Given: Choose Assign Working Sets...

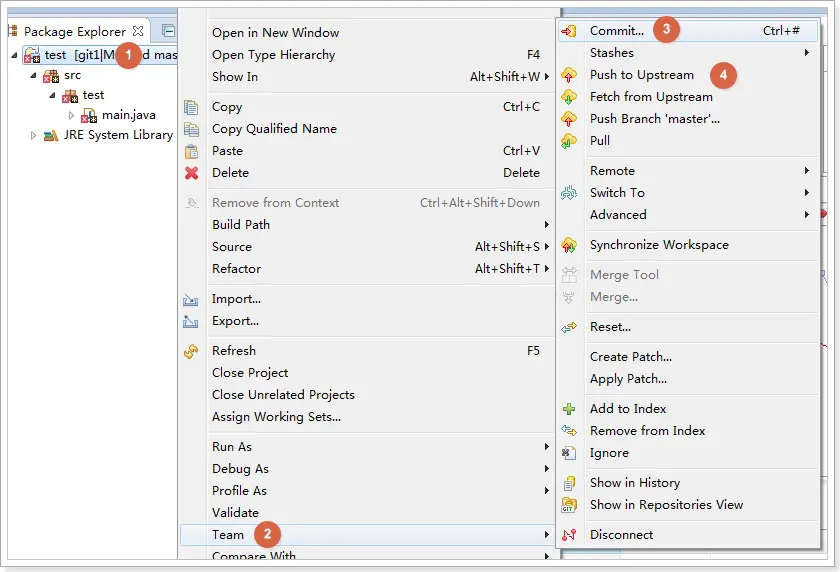Looking at the screenshot, I should (x=367, y=417).
